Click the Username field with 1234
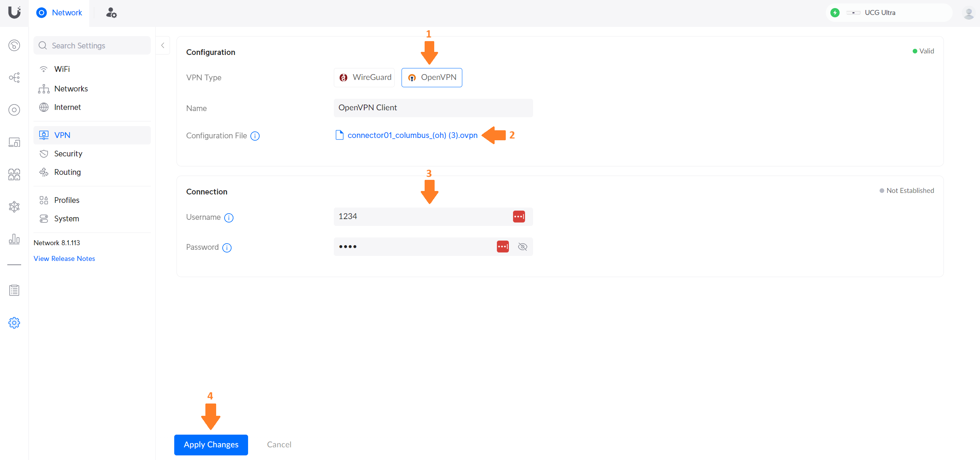The width and height of the screenshot is (980, 460). [x=433, y=217]
